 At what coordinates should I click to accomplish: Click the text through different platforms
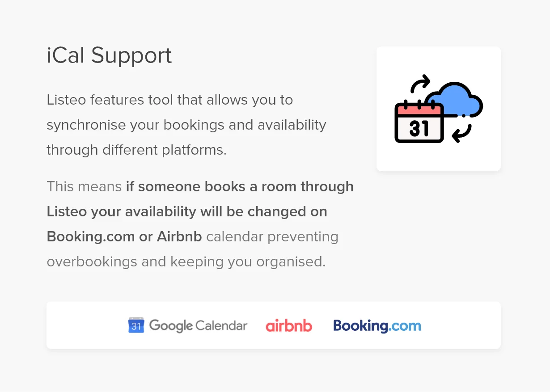point(136,150)
